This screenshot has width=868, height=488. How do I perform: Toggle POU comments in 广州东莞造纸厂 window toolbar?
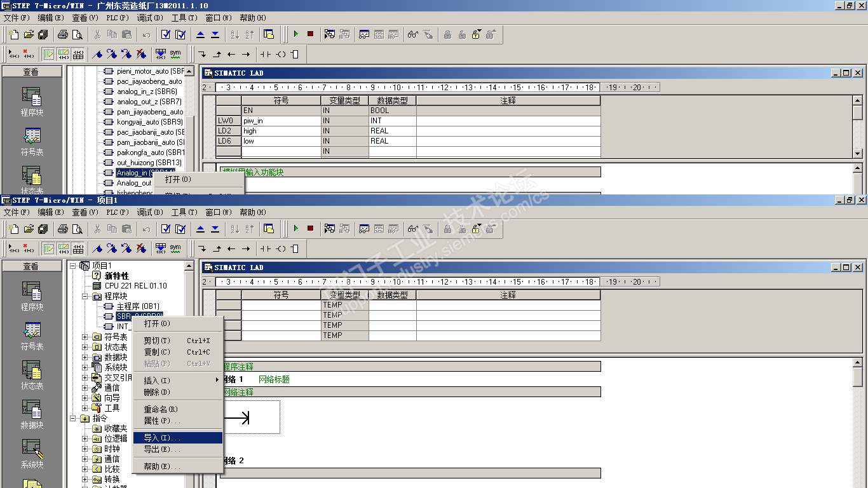49,53
